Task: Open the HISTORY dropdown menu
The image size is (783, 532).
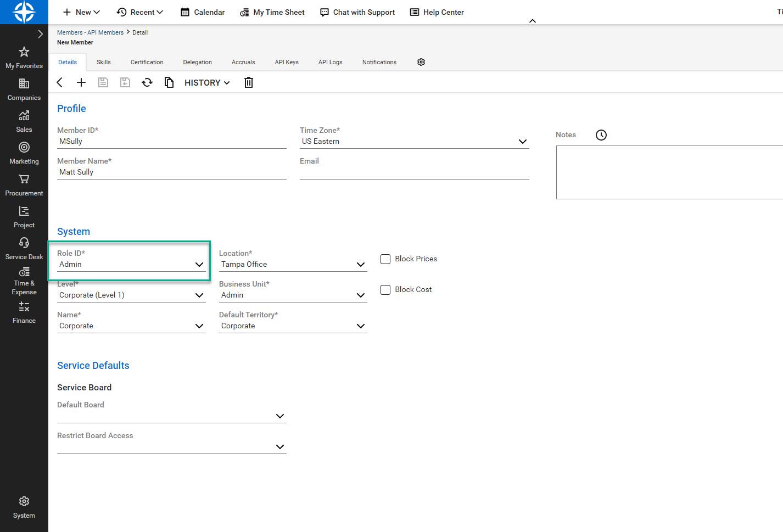Action: 207,83
